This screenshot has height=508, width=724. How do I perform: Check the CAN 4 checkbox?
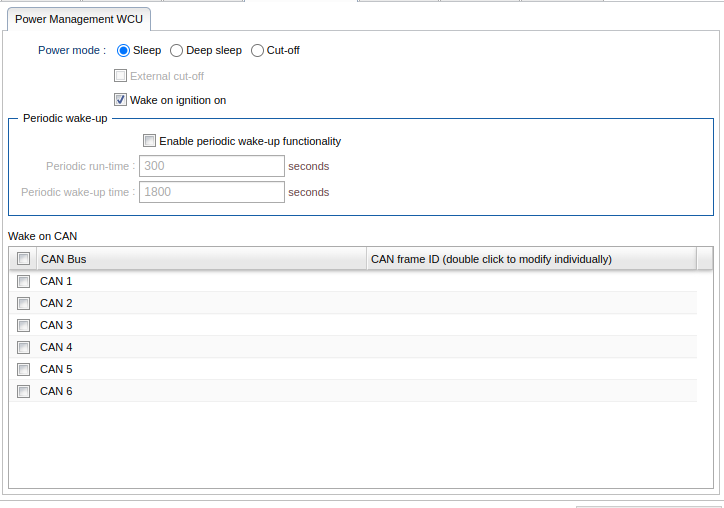pyautogui.click(x=24, y=348)
